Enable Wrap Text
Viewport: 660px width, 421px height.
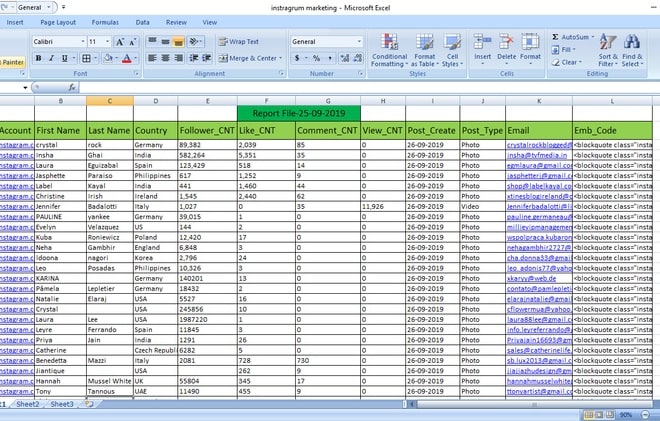(239, 41)
